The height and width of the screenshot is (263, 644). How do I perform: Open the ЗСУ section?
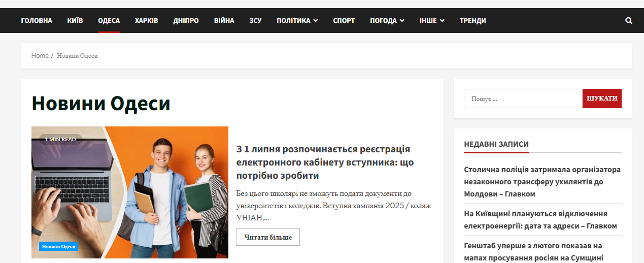255,21
